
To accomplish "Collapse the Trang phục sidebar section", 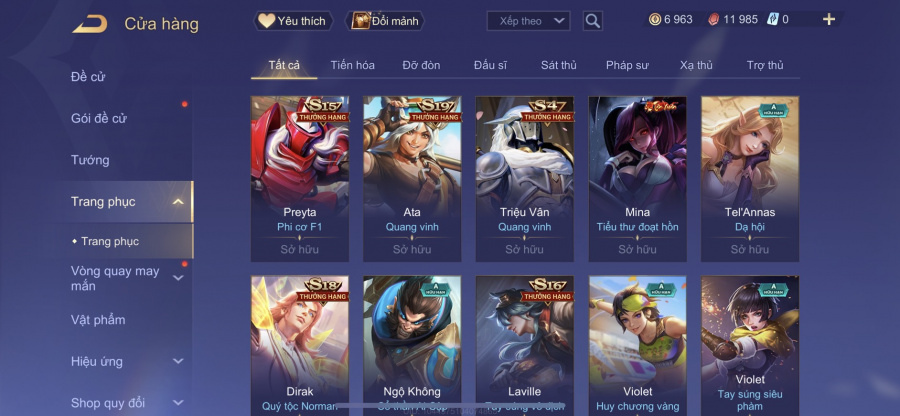I will [x=178, y=201].
